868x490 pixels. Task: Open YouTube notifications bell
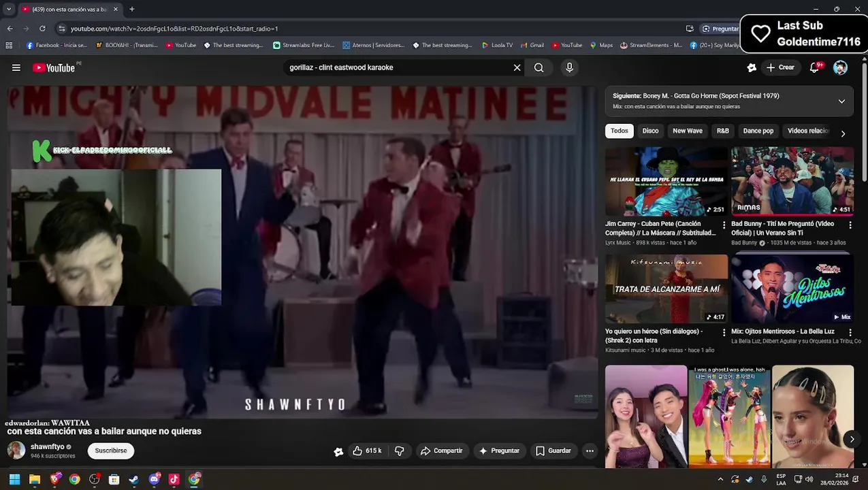point(815,67)
